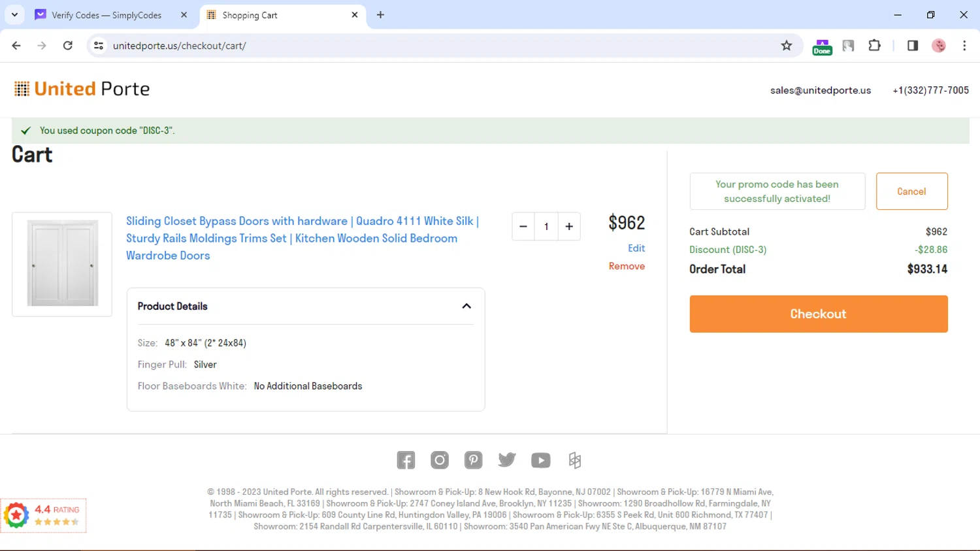Open the Chrome three-dot menu
The width and height of the screenshot is (980, 551).
(x=964, y=46)
